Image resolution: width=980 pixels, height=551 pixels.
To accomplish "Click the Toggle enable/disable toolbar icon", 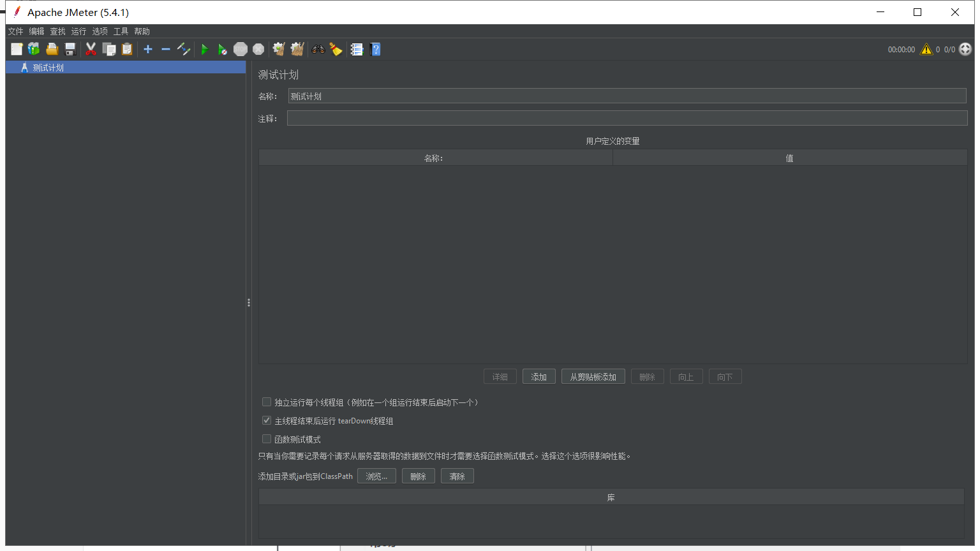I will tap(184, 49).
